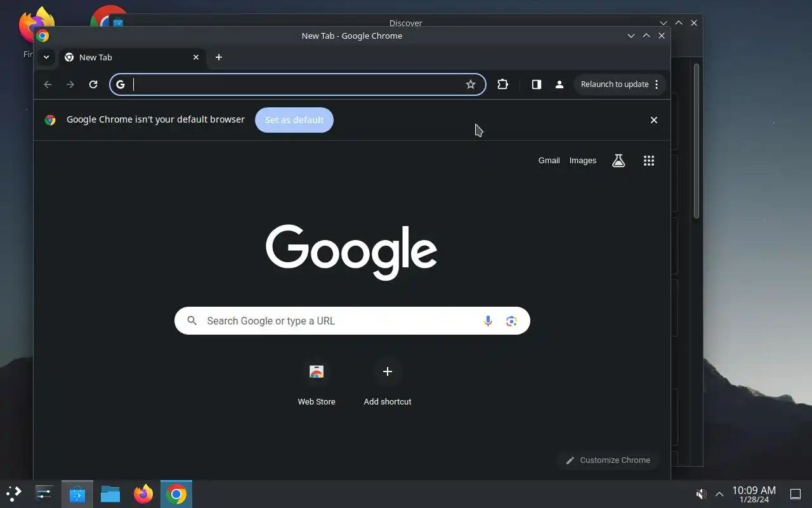Open System Settings from taskbar
This screenshot has width=812, height=508.
coord(44,494)
